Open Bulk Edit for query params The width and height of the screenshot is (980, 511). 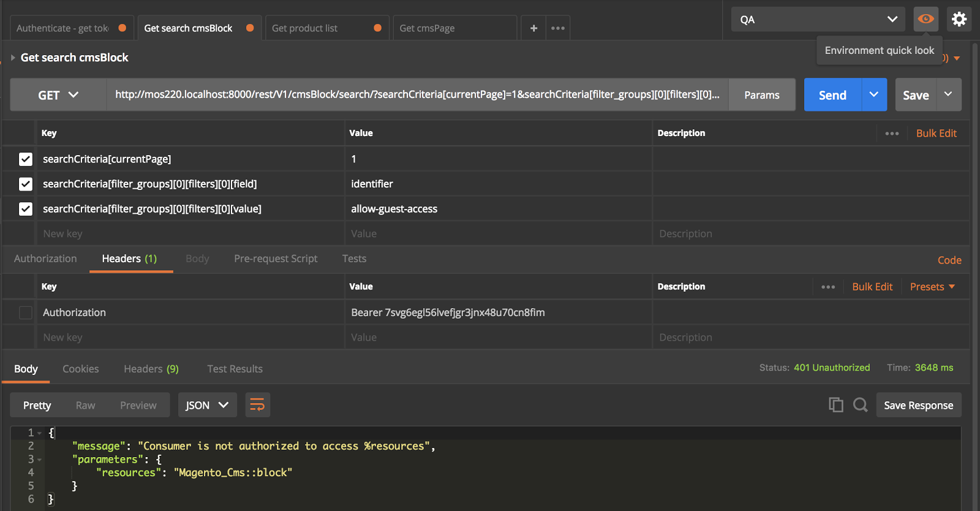pyautogui.click(x=936, y=133)
